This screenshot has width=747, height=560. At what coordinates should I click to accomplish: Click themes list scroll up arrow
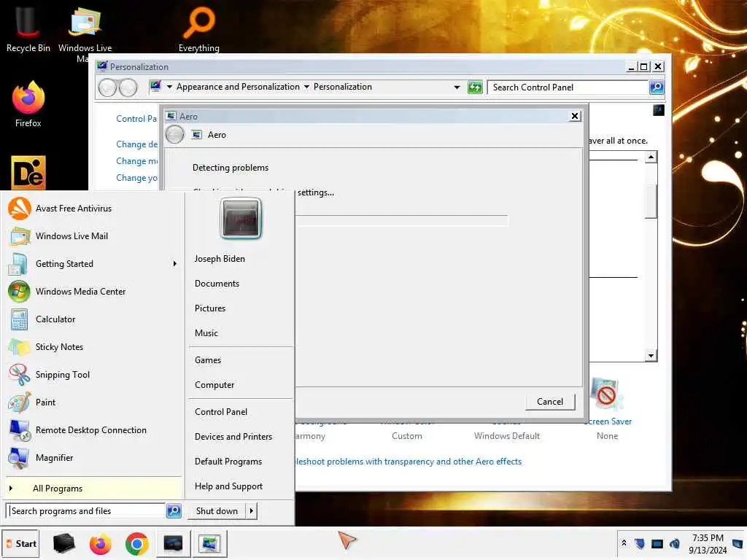(651, 157)
